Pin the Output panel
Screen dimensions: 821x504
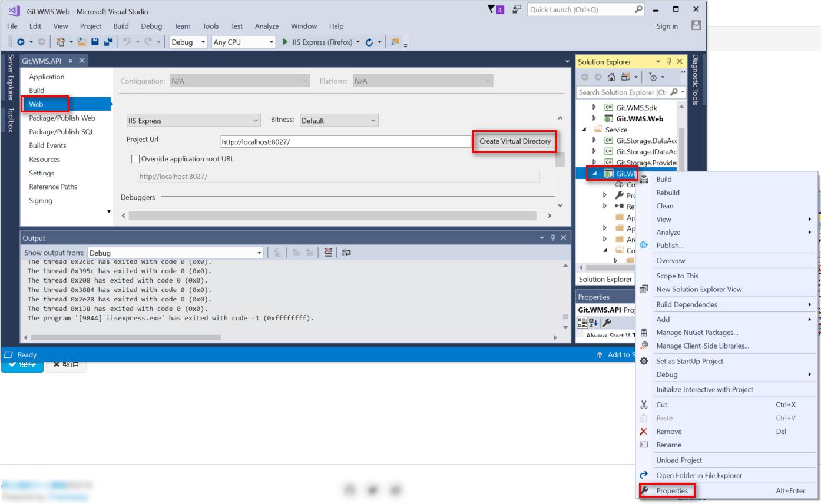tap(552, 237)
